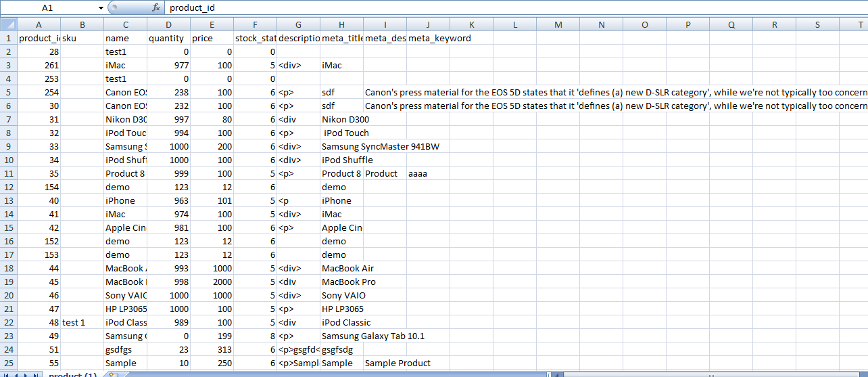The width and height of the screenshot is (868, 377).
Task: Click the 'Canon's press material' cell in row 5
Action: pos(616,93)
